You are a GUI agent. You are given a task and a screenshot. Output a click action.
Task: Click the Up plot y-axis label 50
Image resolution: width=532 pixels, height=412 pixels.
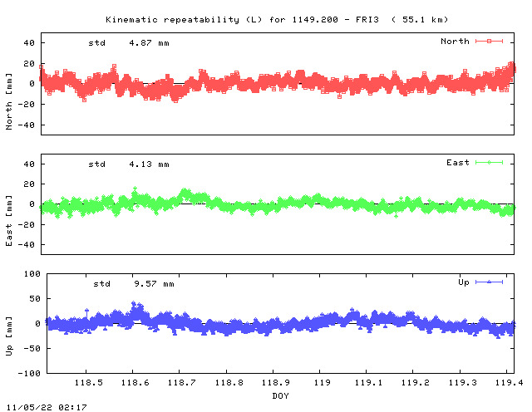(35, 299)
